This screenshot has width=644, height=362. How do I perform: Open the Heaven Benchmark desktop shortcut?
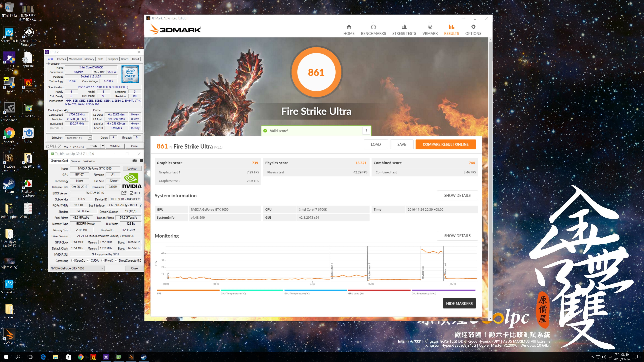point(9,162)
